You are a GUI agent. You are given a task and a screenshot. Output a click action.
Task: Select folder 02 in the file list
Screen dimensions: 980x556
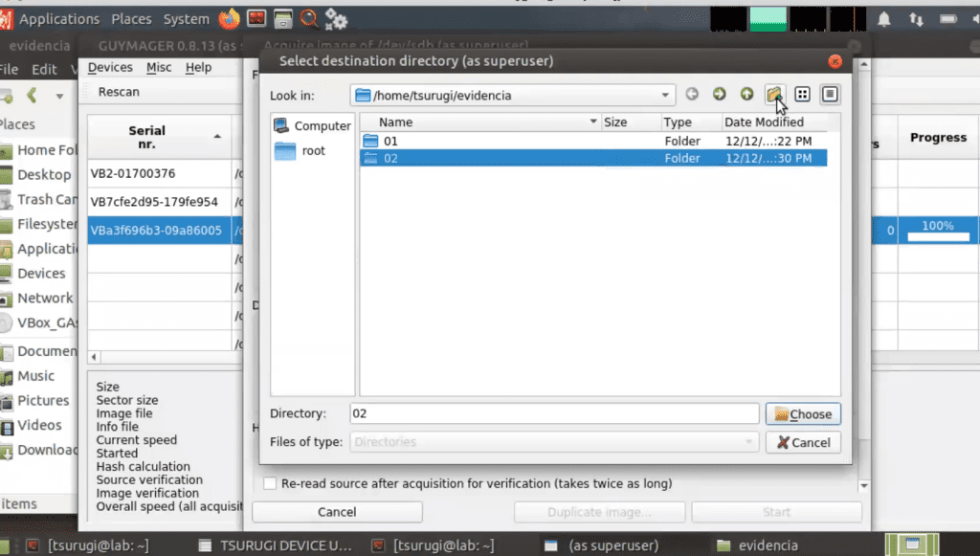pos(593,158)
